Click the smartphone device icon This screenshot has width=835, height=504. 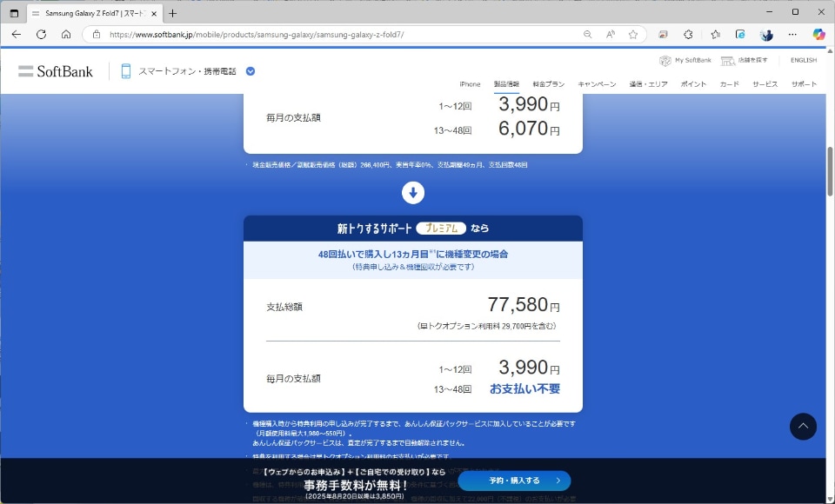(125, 71)
